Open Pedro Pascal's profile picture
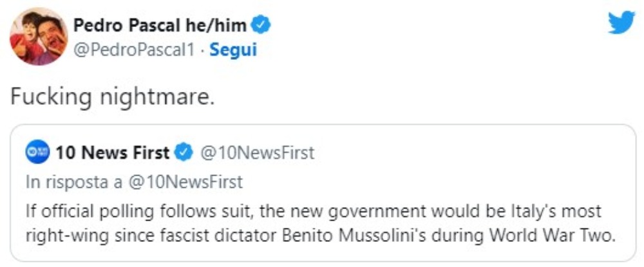 click(x=38, y=37)
